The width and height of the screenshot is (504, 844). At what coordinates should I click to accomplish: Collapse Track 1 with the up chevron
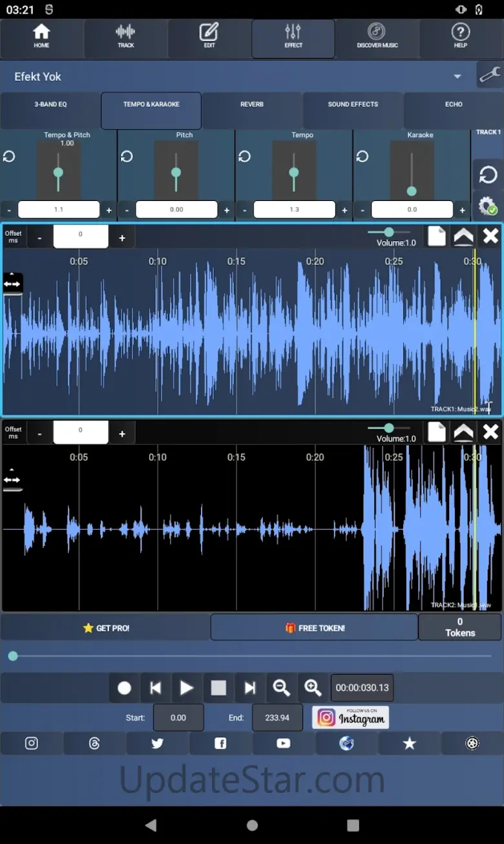point(463,237)
